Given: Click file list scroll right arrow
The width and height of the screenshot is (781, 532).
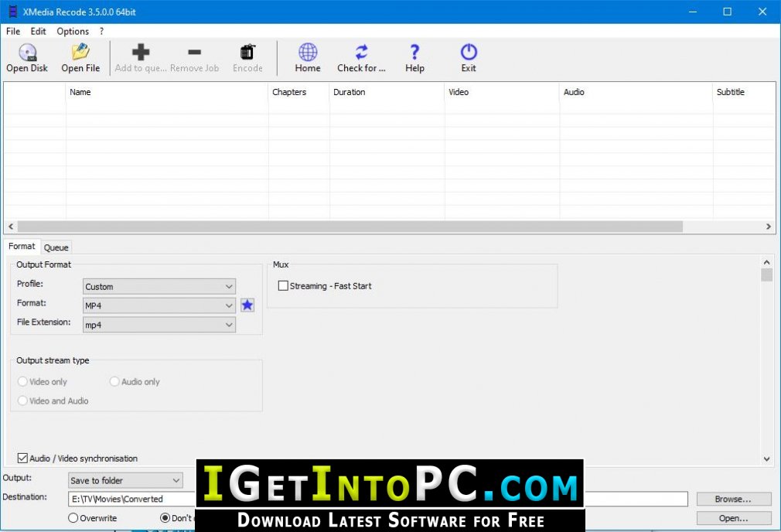Looking at the screenshot, I should pos(769,227).
